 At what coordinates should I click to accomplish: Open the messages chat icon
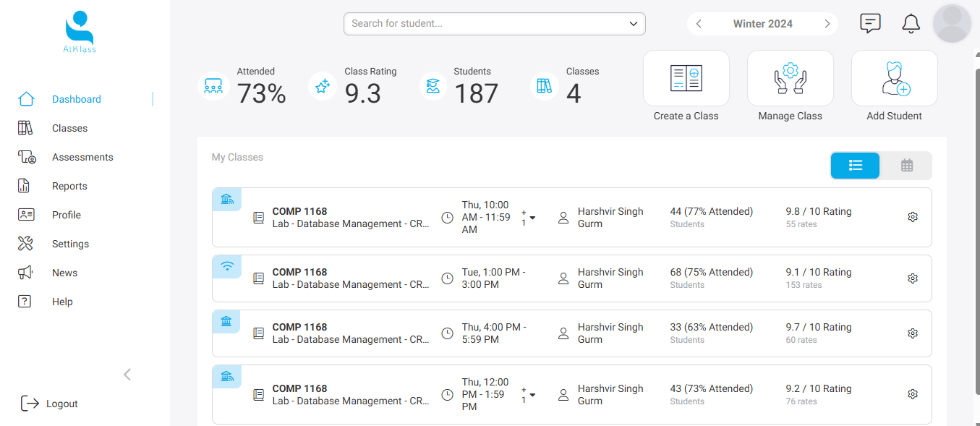click(x=870, y=24)
